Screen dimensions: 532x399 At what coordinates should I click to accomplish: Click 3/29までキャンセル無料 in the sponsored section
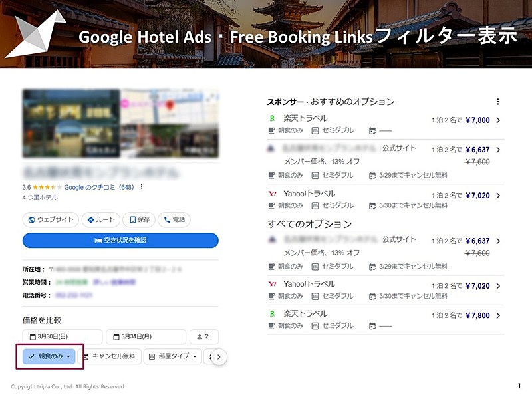(x=413, y=175)
